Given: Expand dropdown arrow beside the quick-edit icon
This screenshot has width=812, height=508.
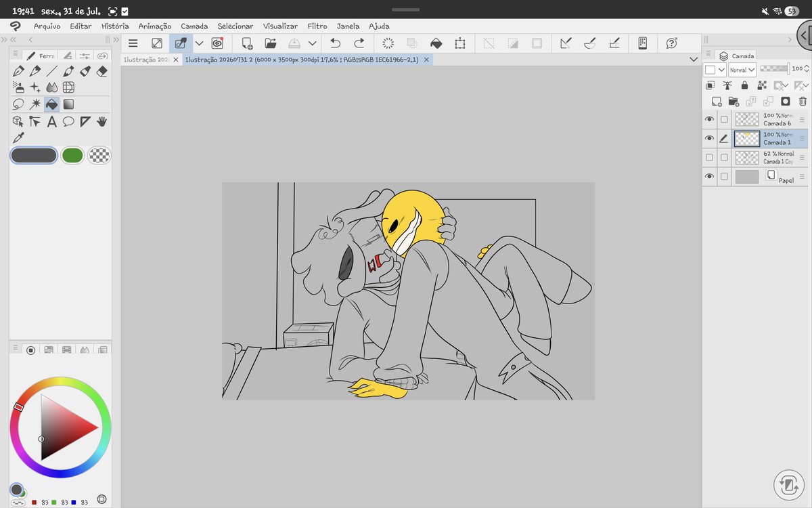Looking at the screenshot, I should click(x=199, y=43).
